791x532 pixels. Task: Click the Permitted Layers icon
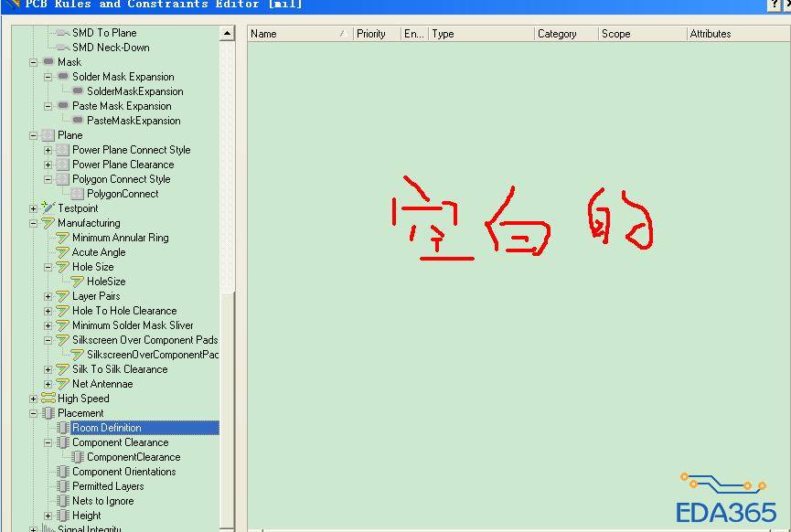pos(63,486)
